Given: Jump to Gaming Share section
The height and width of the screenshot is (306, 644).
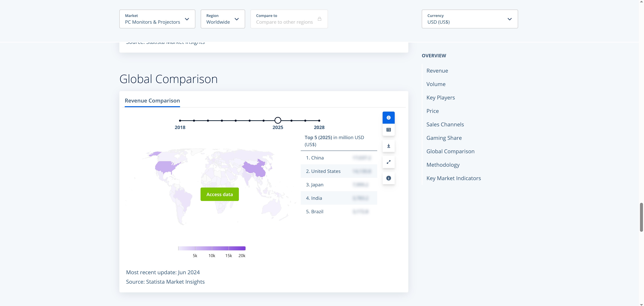Looking at the screenshot, I should pos(444,138).
